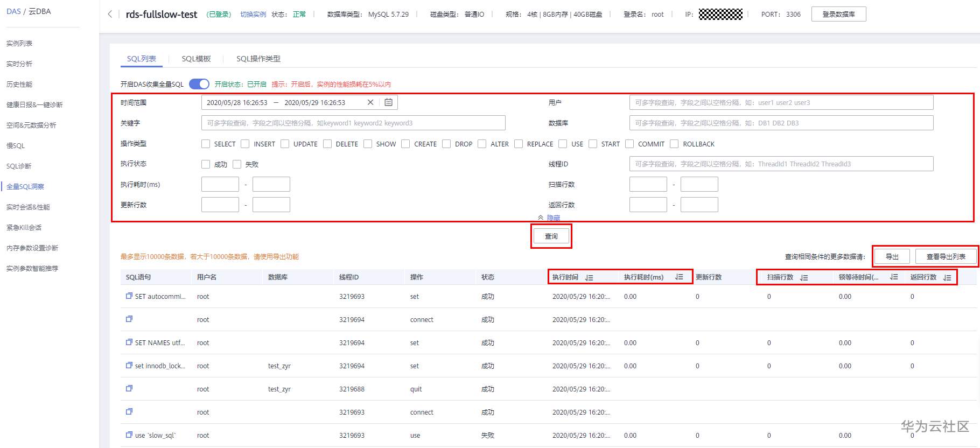Click the 返回行数 maximum value field
Viewport: 980px width, 448px height.
[x=699, y=205]
